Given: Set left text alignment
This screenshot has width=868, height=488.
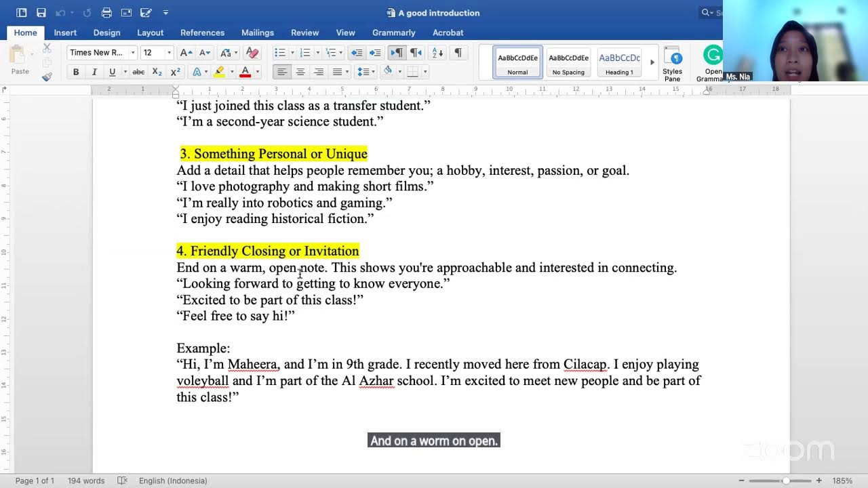Looking at the screenshot, I should coord(281,72).
